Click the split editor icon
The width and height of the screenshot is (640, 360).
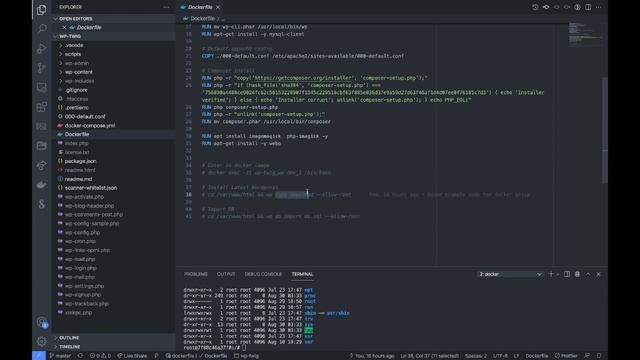[x=588, y=7]
